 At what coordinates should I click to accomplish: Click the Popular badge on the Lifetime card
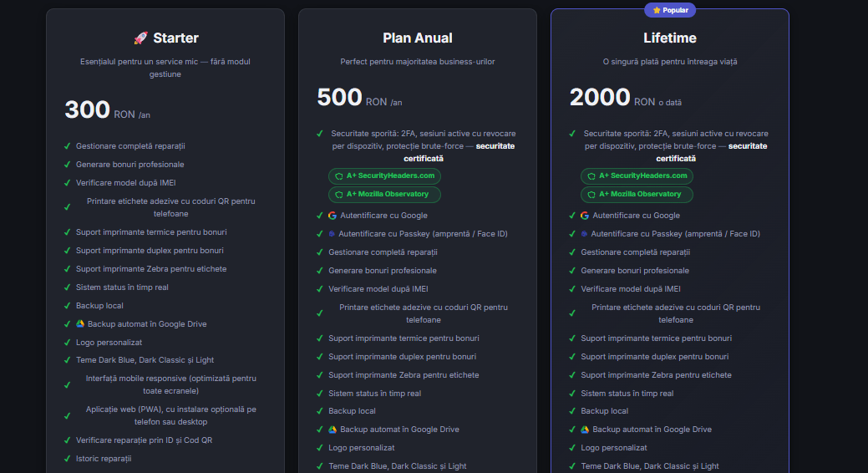(670, 10)
